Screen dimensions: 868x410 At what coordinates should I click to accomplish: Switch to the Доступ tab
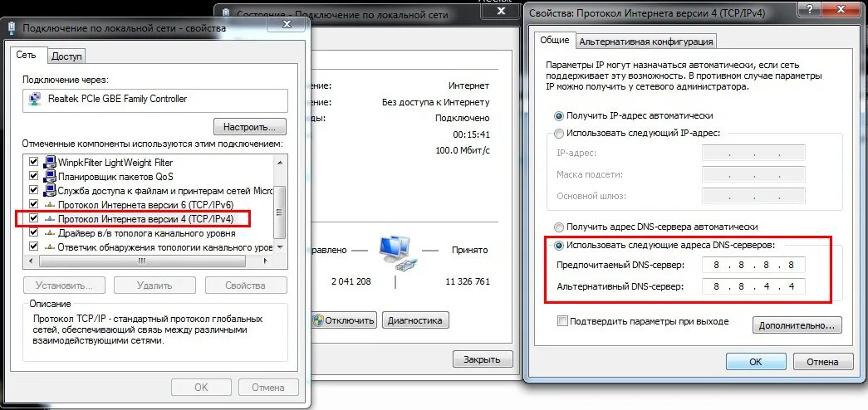(x=66, y=56)
